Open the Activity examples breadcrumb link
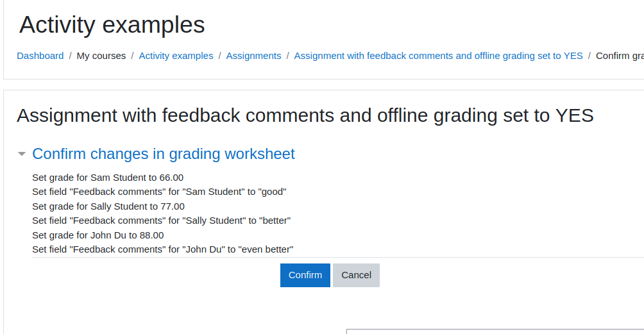Viewport: 644px width, 334px height. [176, 56]
